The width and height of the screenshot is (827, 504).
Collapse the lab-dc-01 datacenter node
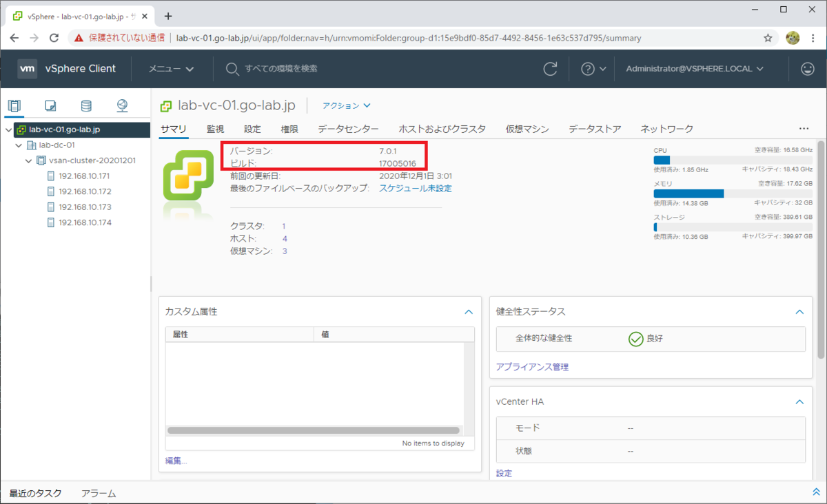pyautogui.click(x=19, y=145)
